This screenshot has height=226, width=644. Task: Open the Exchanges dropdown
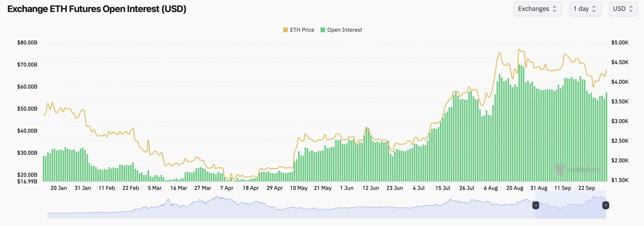537,9
